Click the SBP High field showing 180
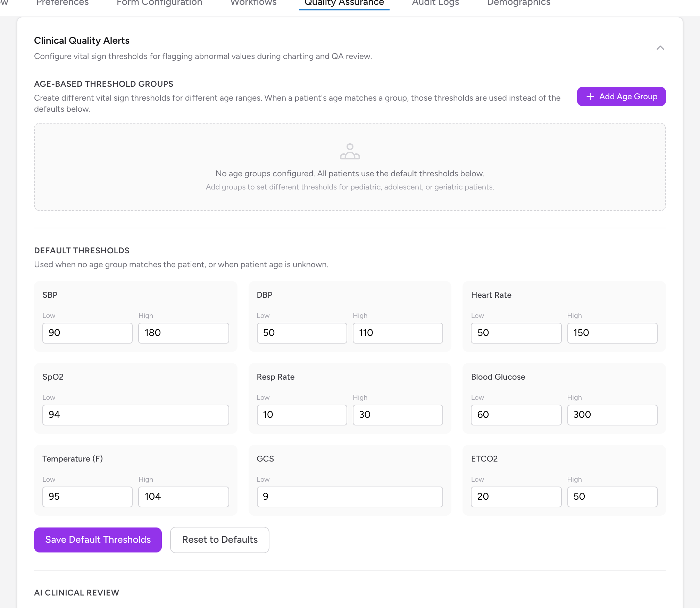 pyautogui.click(x=184, y=333)
